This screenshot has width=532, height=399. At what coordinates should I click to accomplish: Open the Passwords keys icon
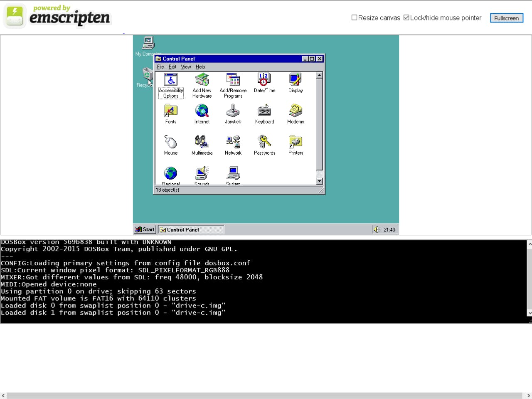tap(264, 142)
